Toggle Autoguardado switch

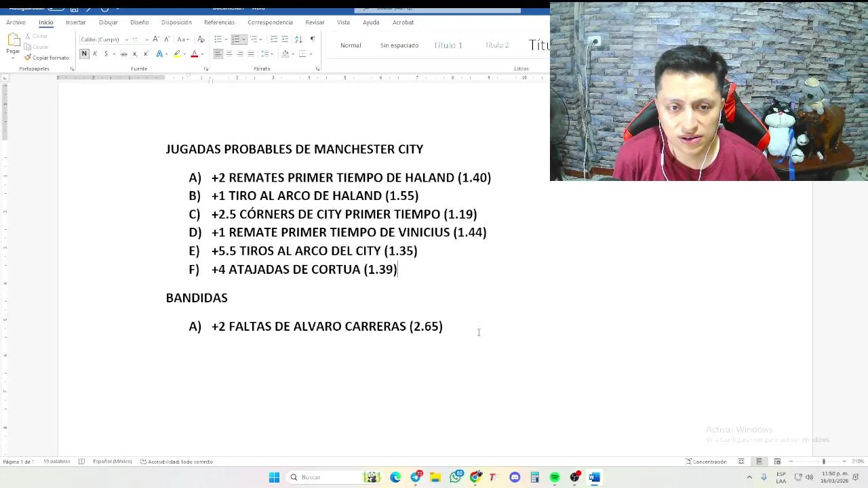56,7
